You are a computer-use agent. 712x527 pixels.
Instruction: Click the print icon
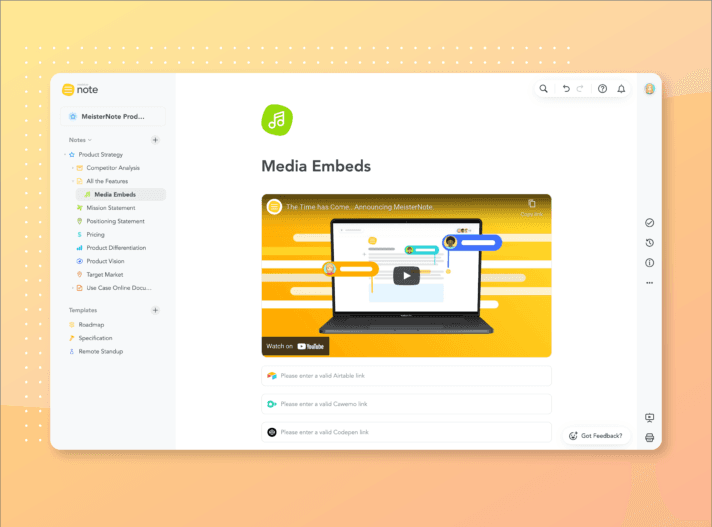(x=649, y=438)
